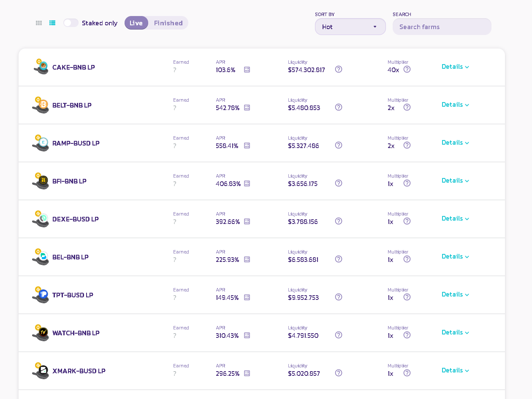Click liquidity help icon for WATCH-BNB LP

[x=339, y=335]
